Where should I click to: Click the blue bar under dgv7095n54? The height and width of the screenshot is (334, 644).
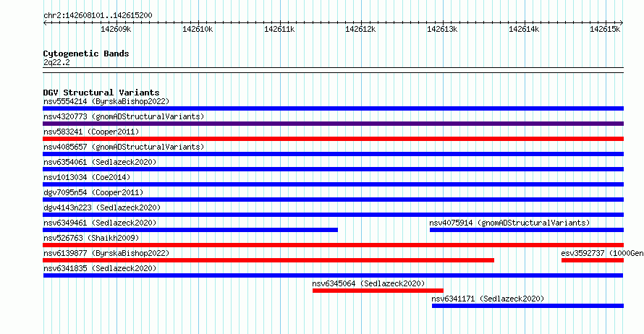coord(333,200)
